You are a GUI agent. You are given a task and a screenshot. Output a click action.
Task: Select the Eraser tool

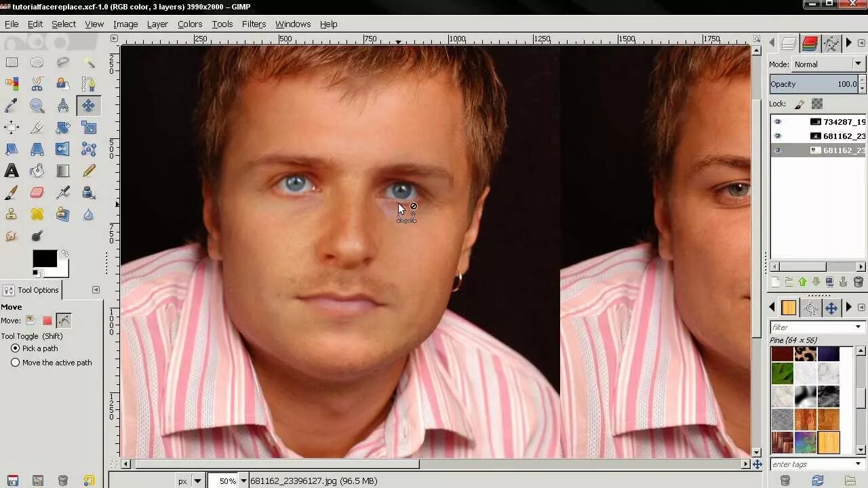[37, 192]
